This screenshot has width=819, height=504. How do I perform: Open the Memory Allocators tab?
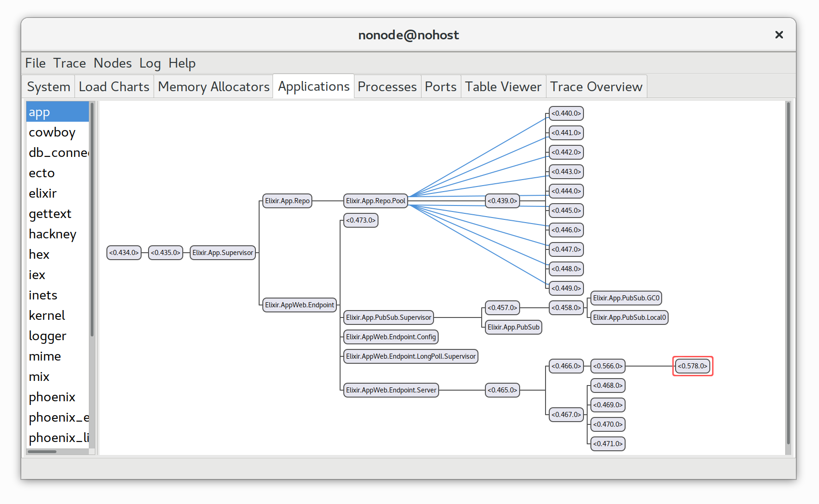tap(213, 87)
